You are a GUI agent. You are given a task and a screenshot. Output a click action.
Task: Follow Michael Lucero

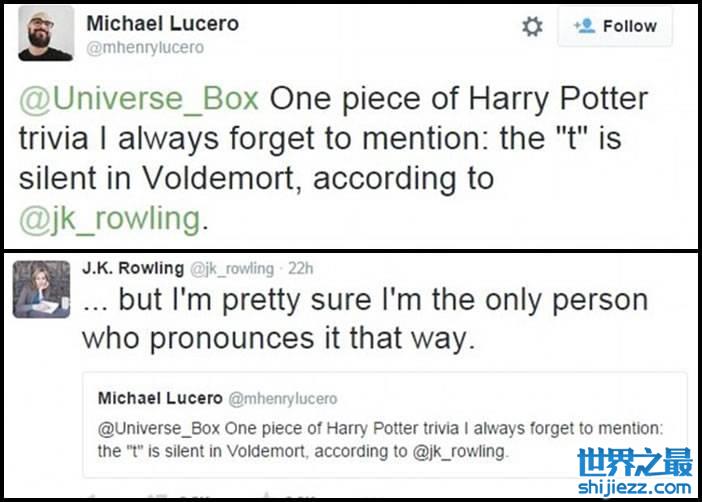(615, 28)
